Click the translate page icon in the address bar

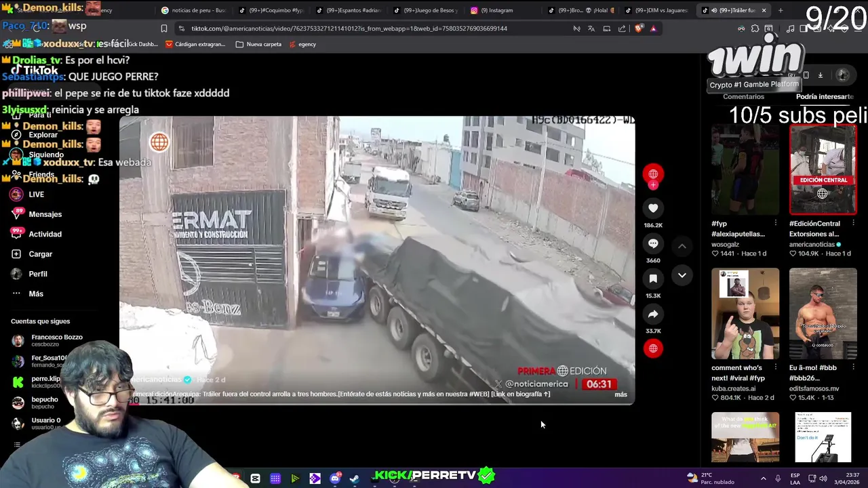tap(591, 28)
